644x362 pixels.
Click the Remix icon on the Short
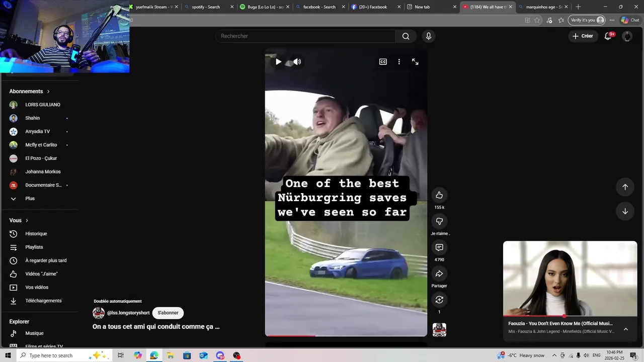(439, 300)
